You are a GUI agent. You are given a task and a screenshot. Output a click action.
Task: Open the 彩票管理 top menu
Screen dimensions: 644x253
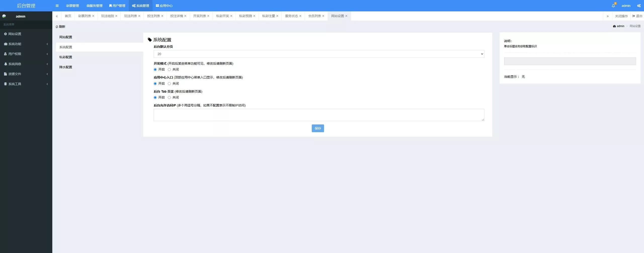72,6
